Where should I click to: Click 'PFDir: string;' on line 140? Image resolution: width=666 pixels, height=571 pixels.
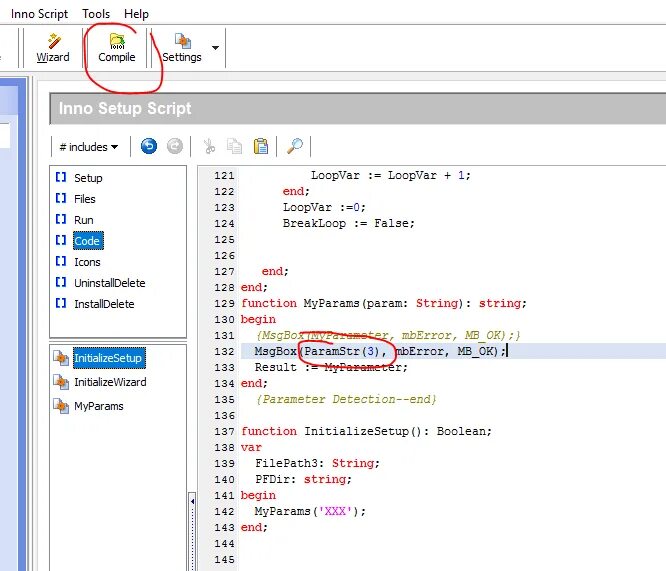pyautogui.click(x=303, y=479)
